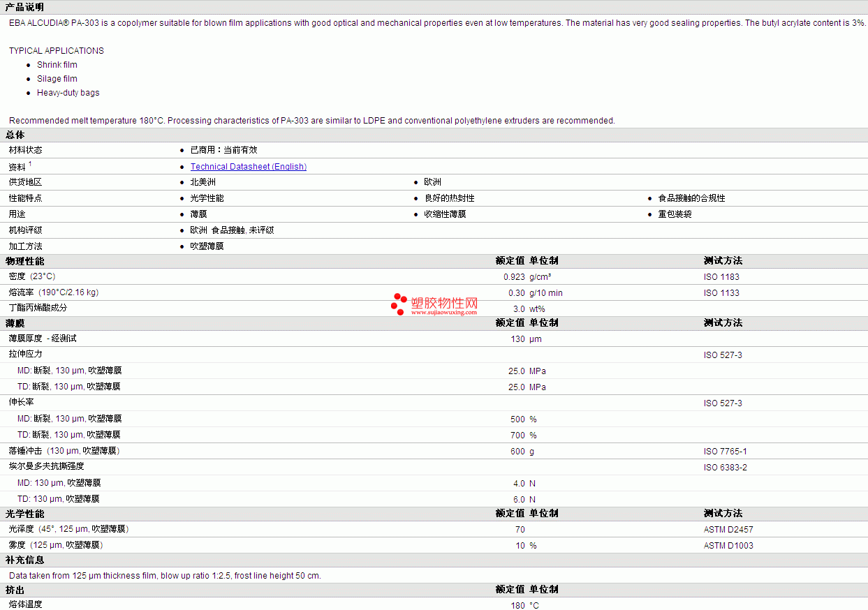Click ASTM D1003 test method
Image resolution: width=868 pixels, height=610 pixels.
click(728, 546)
